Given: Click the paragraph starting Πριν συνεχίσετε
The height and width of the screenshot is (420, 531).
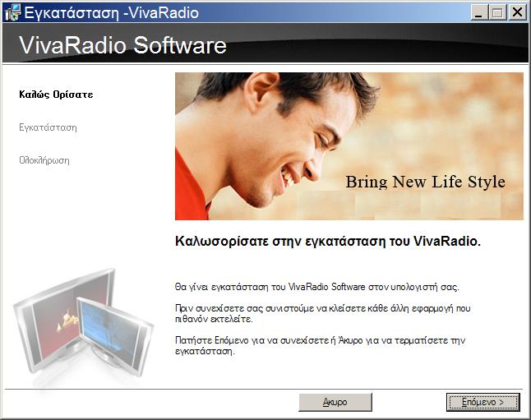Looking at the screenshot, I should [323, 314].
